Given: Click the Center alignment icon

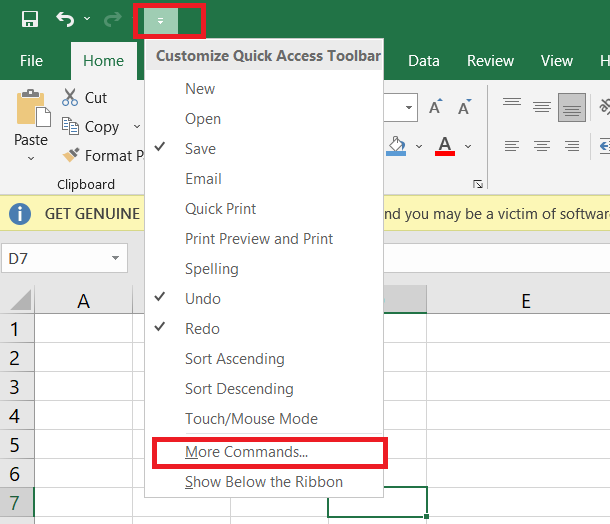Looking at the screenshot, I should click(542, 146).
